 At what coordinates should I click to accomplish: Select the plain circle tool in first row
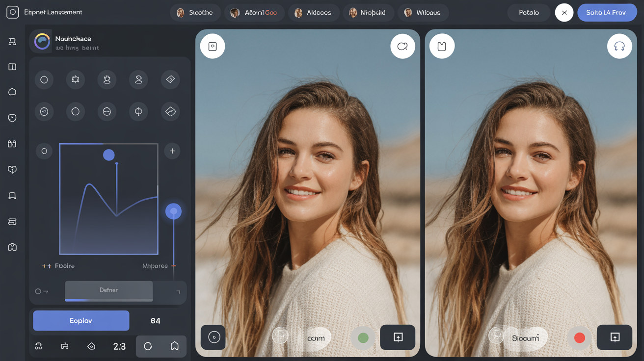[44, 79]
